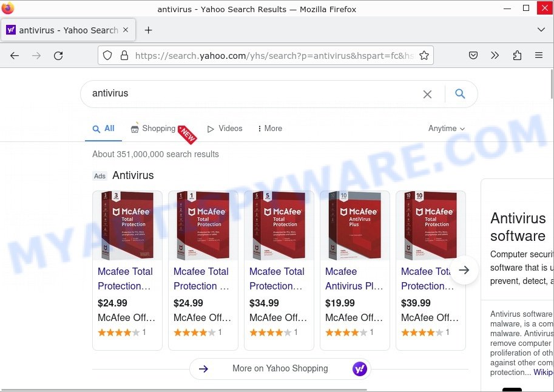Screen dimensions: 554x392
Task: Minimize the Firefox window
Action: 507,8
